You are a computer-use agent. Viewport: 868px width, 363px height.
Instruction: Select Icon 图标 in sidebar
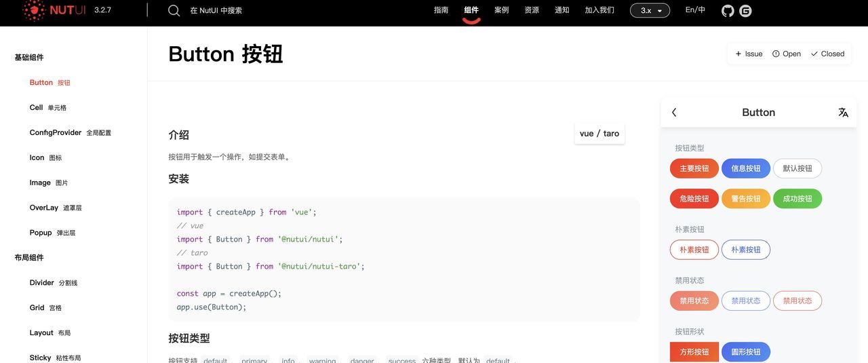[x=45, y=157]
